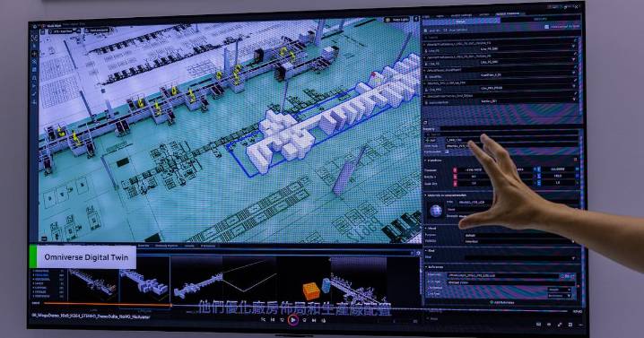Select the orange cube asset thumbnail

point(311,291)
